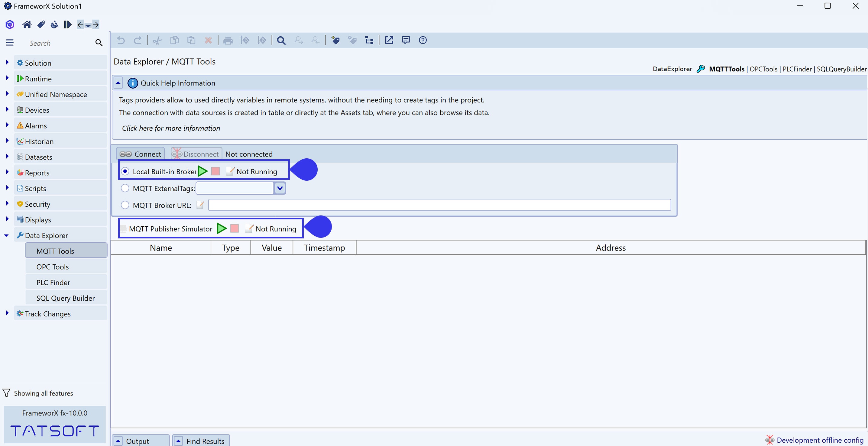This screenshot has height=446, width=868.
Task: Open OPC Tools in sidebar
Action: (x=66, y=267)
